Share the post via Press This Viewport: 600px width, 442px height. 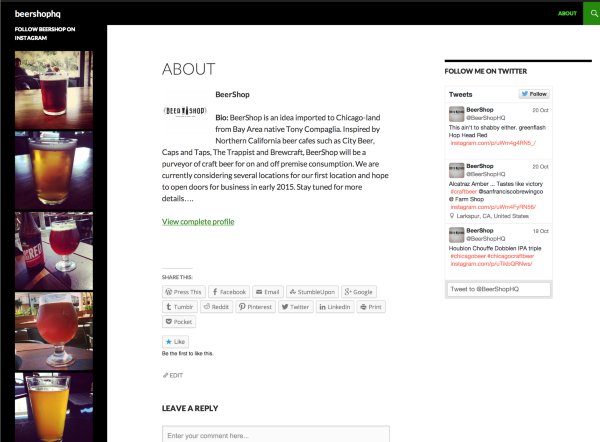tap(184, 292)
